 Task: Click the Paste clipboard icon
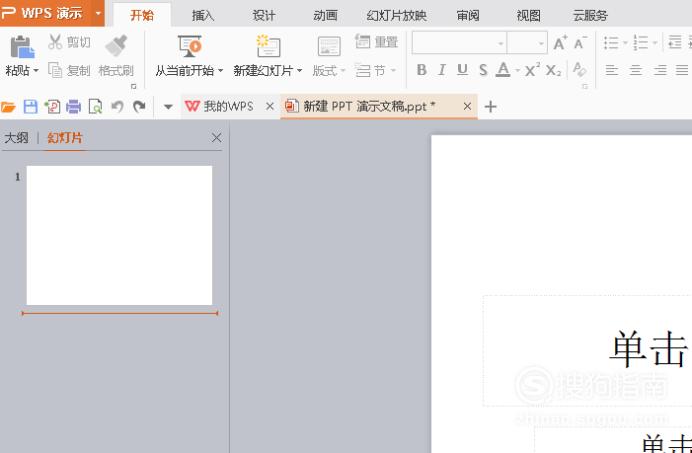tap(22, 47)
